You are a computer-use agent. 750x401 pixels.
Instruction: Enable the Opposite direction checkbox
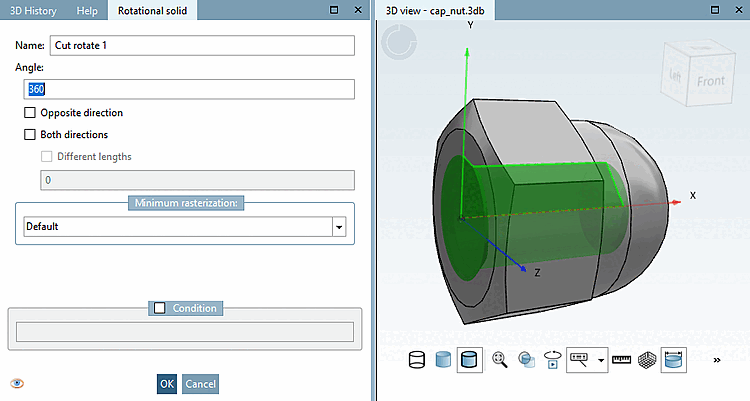coord(29,113)
